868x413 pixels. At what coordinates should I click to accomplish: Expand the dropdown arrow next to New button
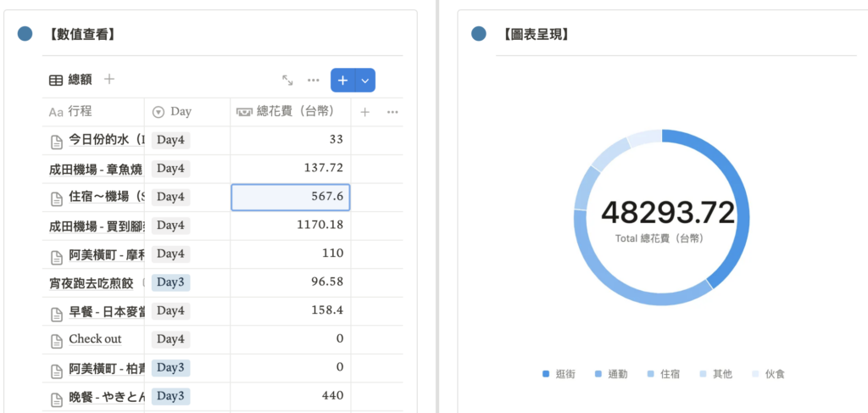tap(365, 81)
